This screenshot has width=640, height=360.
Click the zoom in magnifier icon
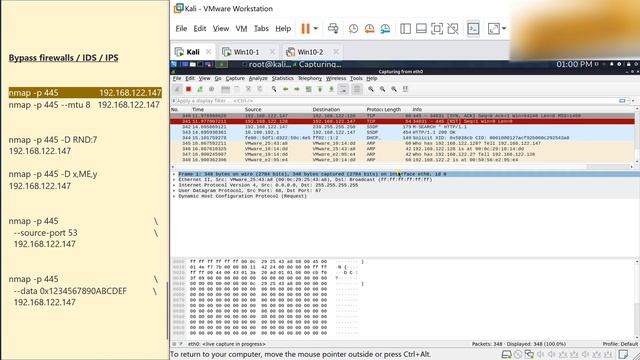tap(371, 89)
